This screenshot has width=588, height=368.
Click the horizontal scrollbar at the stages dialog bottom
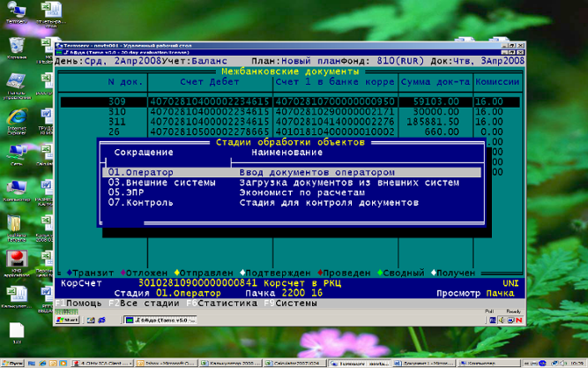click(x=292, y=223)
